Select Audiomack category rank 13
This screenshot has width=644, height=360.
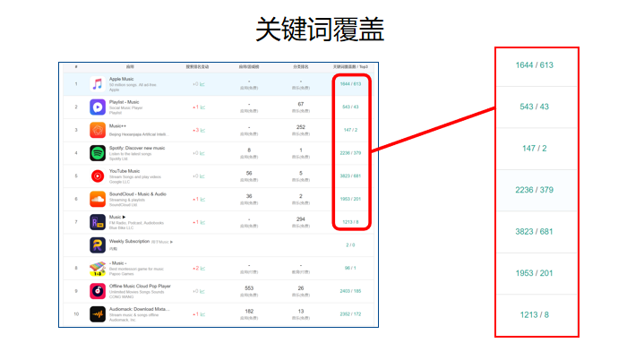tap(301, 311)
